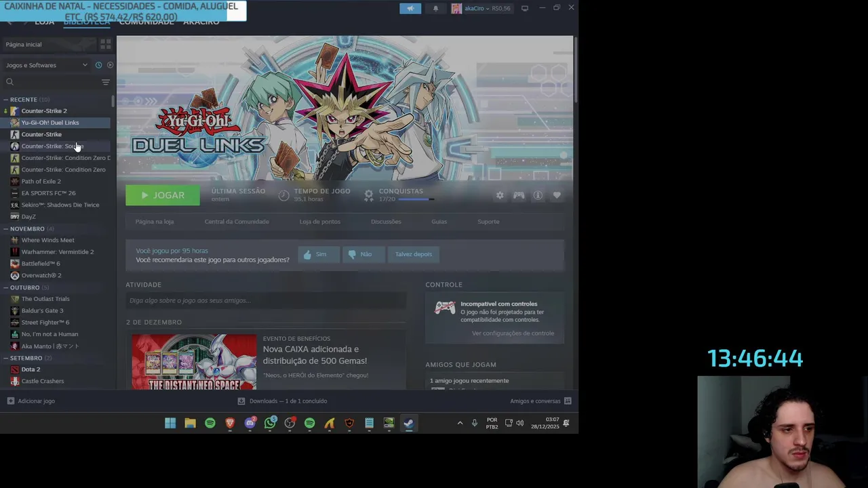Show game info icon
Viewport: 868px width, 488px height.
[538, 195]
